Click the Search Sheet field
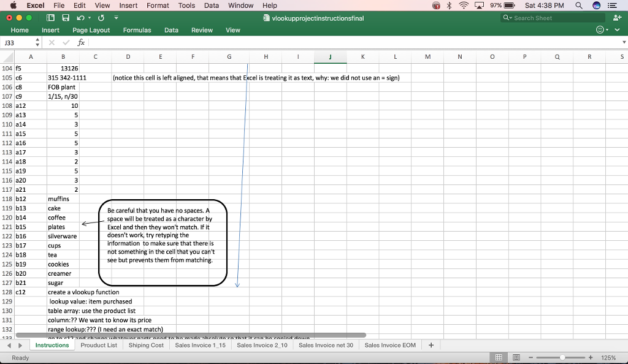 (x=551, y=18)
